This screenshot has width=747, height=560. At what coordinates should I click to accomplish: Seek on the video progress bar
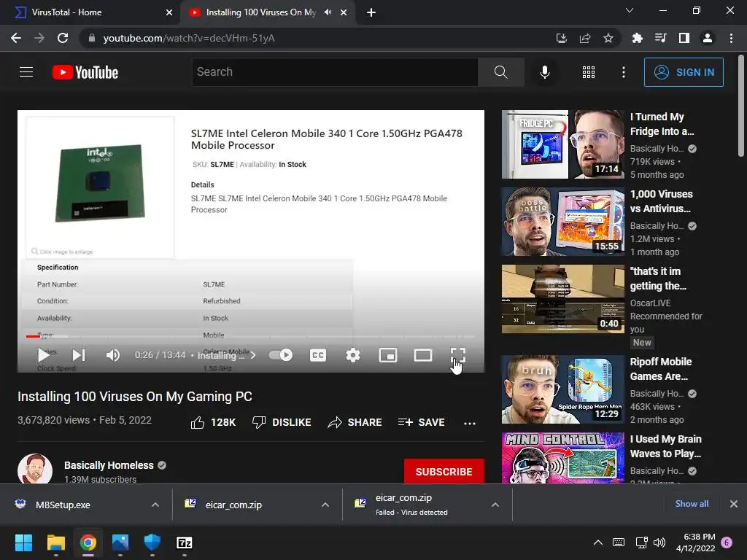pos(251,336)
